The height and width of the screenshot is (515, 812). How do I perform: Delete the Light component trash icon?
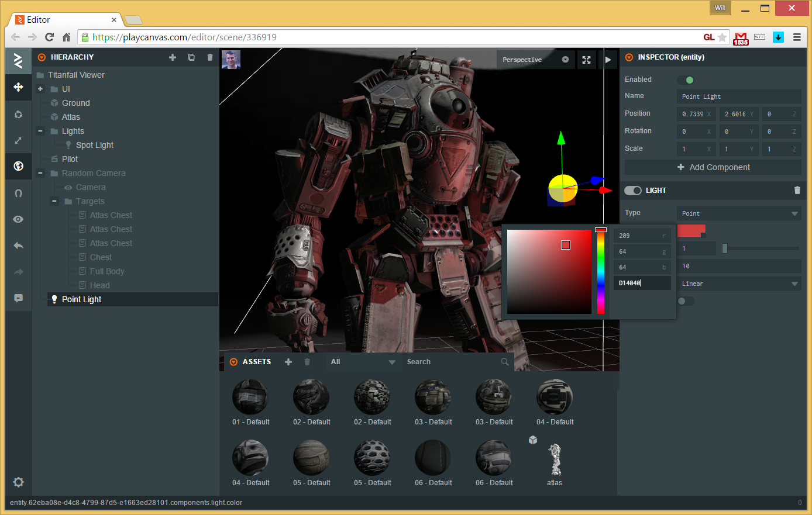click(x=797, y=191)
